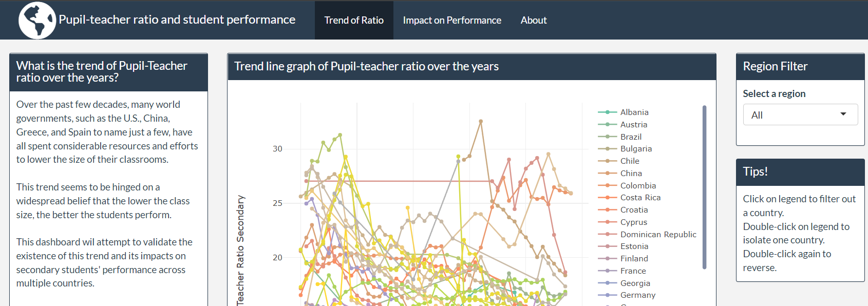Hide the Austria trend line

pos(633,125)
